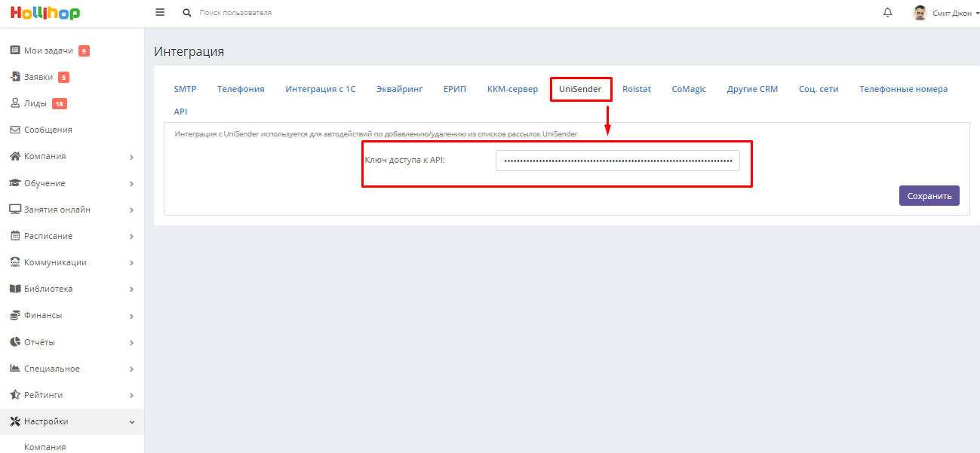Select the Соц. сети tab
Viewport: 980px width, 453px height.
pyautogui.click(x=819, y=89)
